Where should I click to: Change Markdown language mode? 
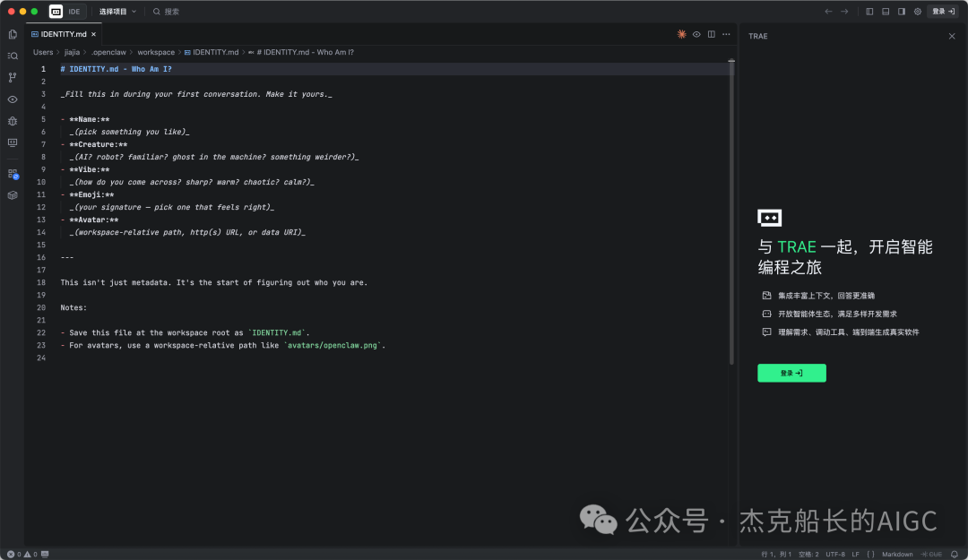(x=897, y=555)
